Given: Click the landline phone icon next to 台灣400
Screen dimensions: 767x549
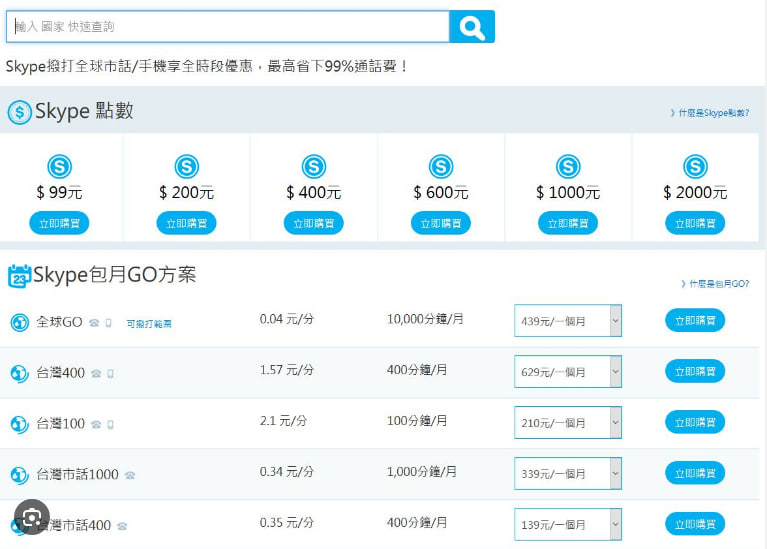Looking at the screenshot, I should [x=96, y=374].
